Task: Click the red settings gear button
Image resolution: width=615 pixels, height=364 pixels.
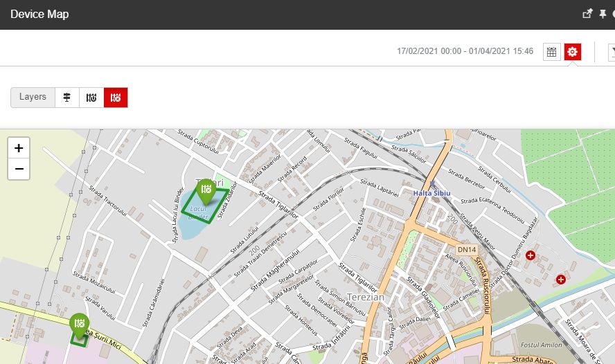Action: click(x=572, y=52)
